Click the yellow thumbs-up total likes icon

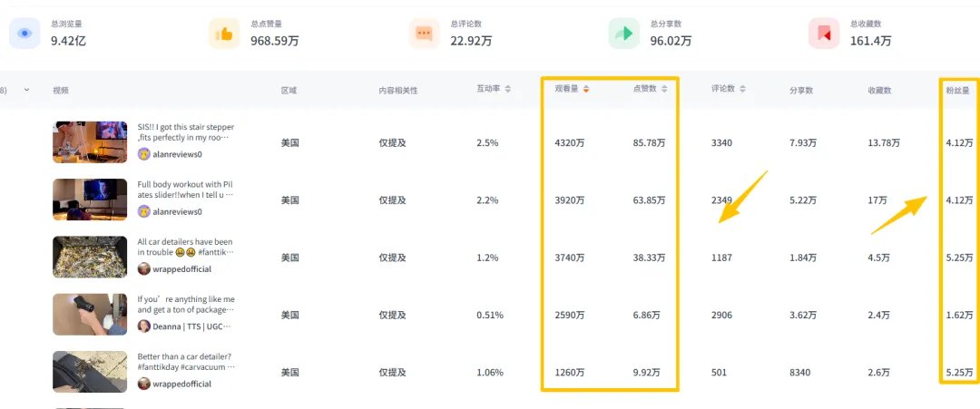pyautogui.click(x=224, y=34)
